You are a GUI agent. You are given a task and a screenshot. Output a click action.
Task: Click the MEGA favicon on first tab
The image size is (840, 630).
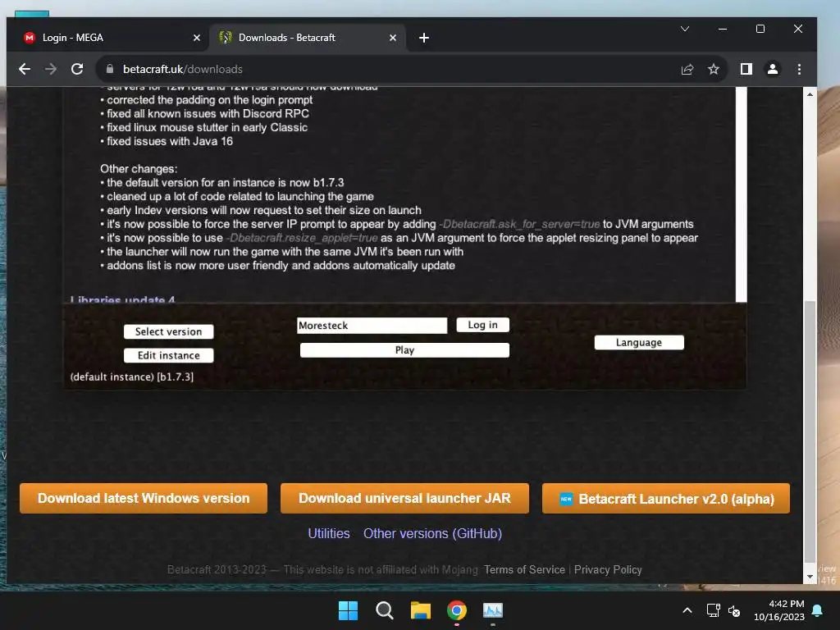click(30, 38)
